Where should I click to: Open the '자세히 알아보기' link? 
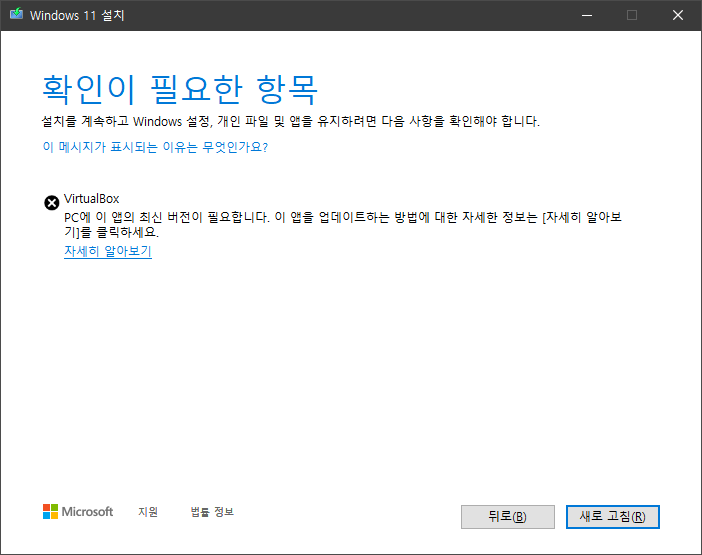coord(108,251)
